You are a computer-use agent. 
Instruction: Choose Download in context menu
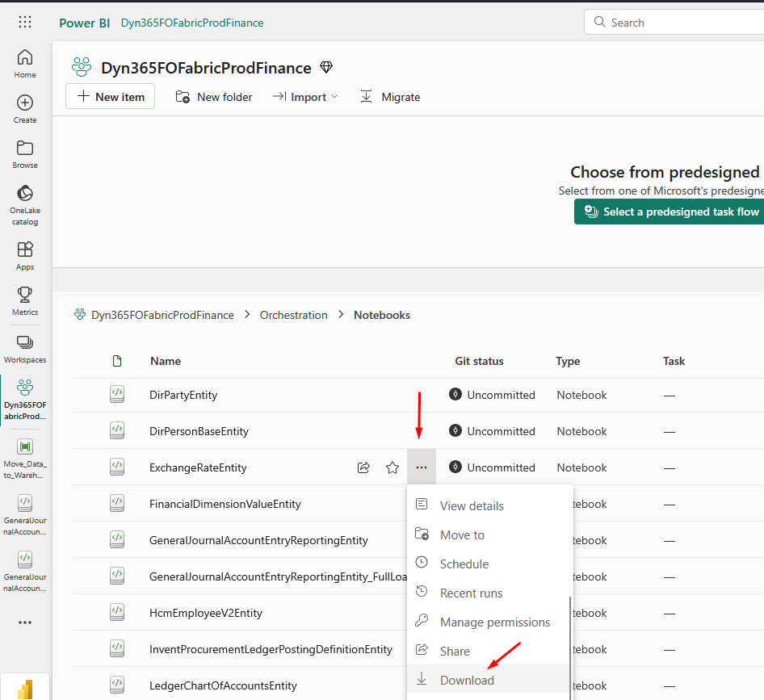(489, 680)
